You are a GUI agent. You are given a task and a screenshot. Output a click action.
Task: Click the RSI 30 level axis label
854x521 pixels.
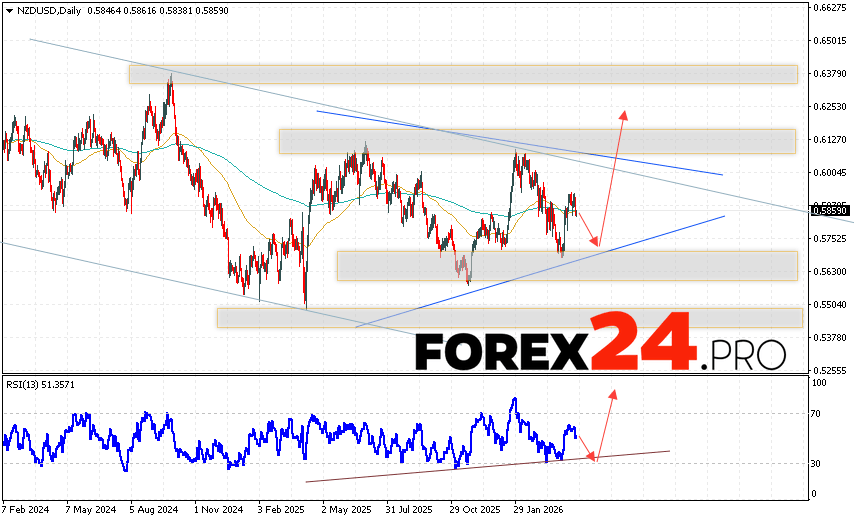pyautogui.click(x=818, y=463)
